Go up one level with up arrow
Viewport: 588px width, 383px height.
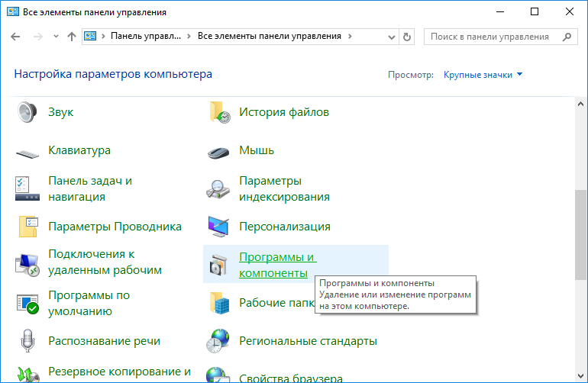tap(72, 37)
